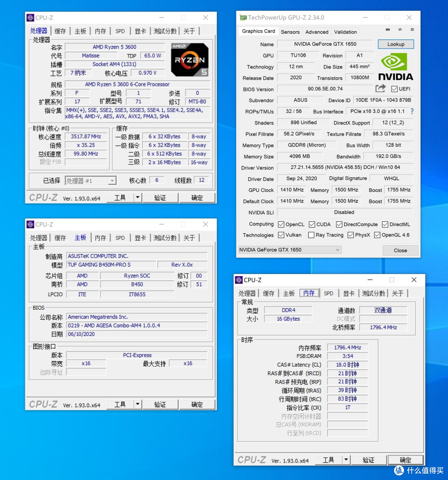The image size is (448, 480).
Task: Click memory frequency value 1796.4 MHz
Action: coord(347,348)
